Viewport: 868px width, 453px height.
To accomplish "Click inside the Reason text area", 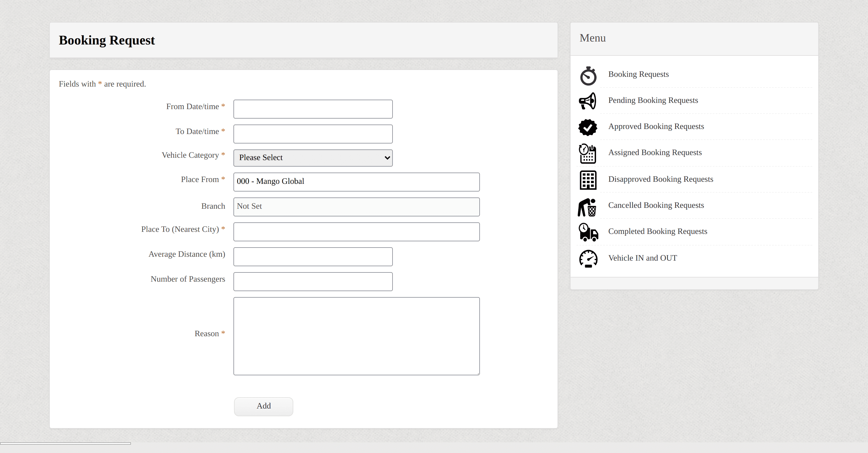I will click(x=356, y=336).
